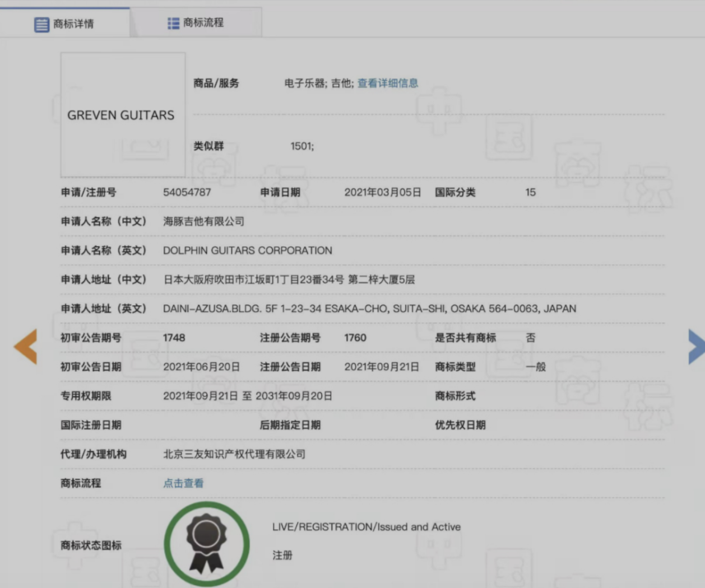This screenshot has height=588, width=705.
Task: Click the 申请日期 field label
Action: coord(280,193)
